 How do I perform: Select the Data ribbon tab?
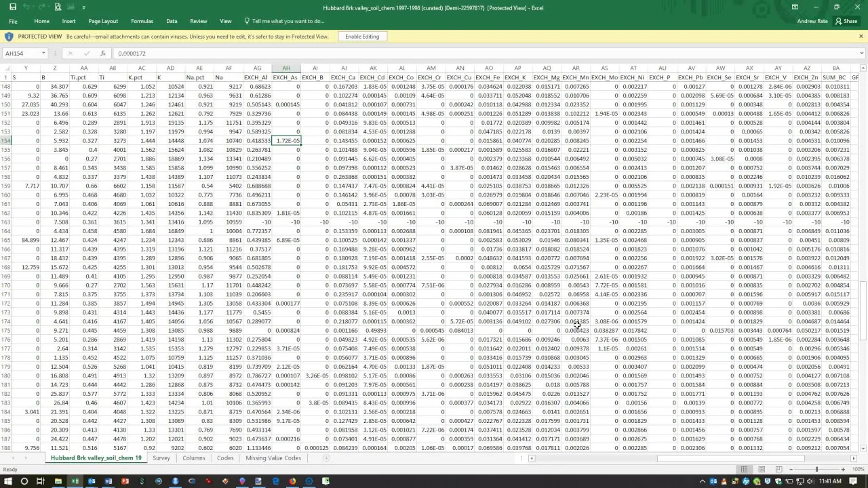tap(172, 21)
